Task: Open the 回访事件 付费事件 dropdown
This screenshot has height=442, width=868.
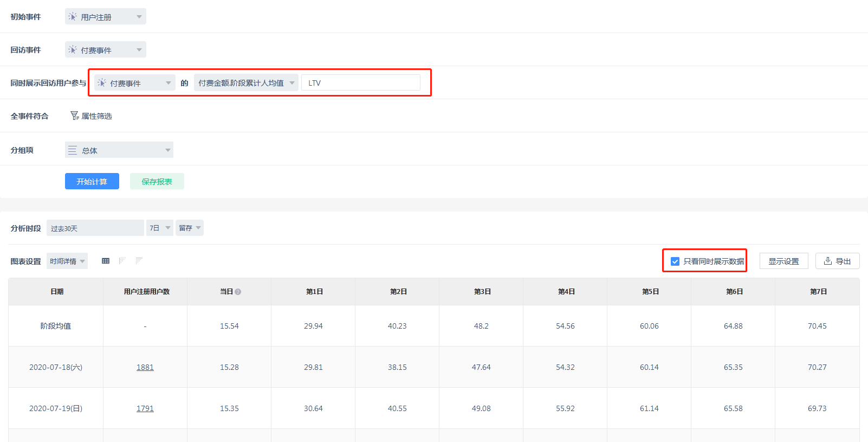Action: [x=106, y=49]
